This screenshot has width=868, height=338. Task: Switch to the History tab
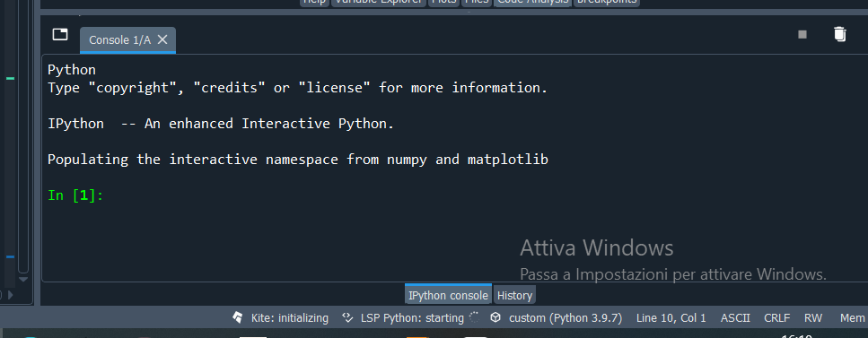coord(514,295)
